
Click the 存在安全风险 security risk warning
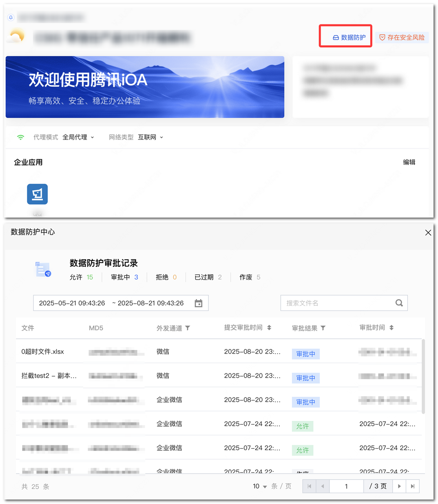click(x=402, y=37)
